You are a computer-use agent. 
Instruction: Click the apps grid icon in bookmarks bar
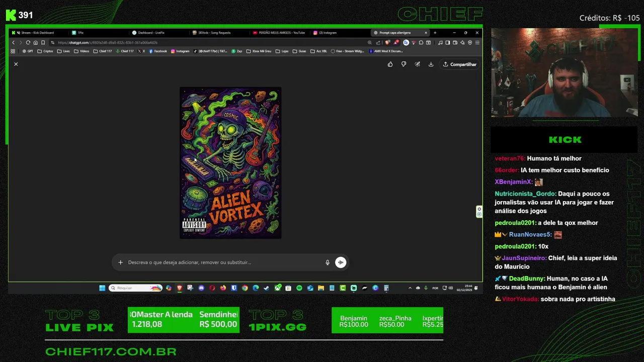[13, 51]
